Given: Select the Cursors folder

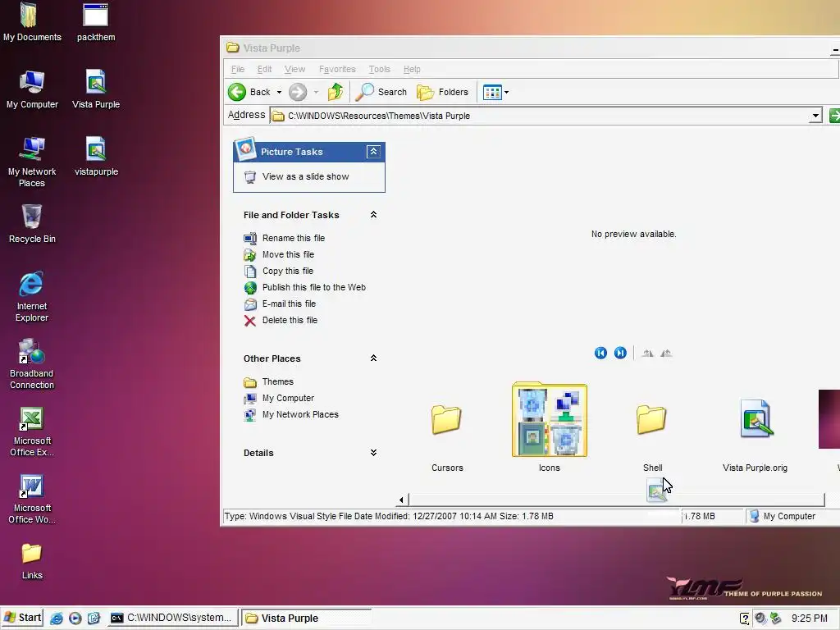Looking at the screenshot, I should 447,419.
